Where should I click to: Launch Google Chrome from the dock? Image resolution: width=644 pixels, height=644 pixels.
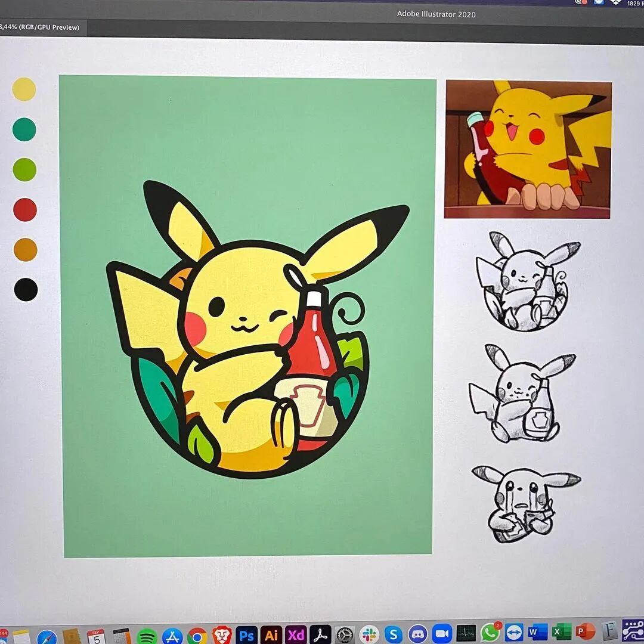[x=197, y=637]
